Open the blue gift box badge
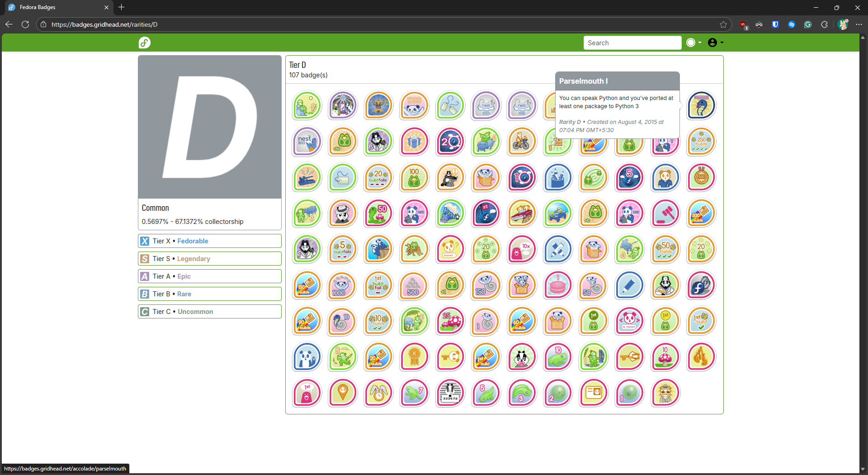Image resolution: width=868 pixels, height=475 pixels. tap(414, 142)
